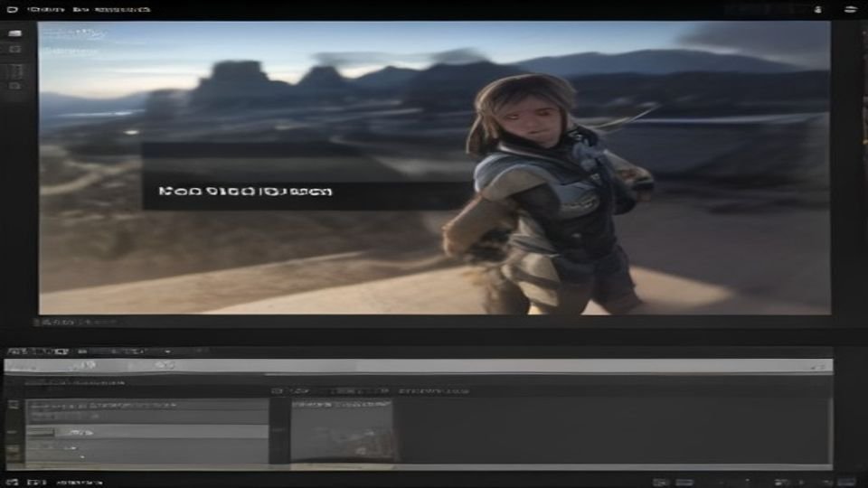The image size is (868, 488).
Task: Click the light gray timeline ruler bar
Action: pos(419,366)
